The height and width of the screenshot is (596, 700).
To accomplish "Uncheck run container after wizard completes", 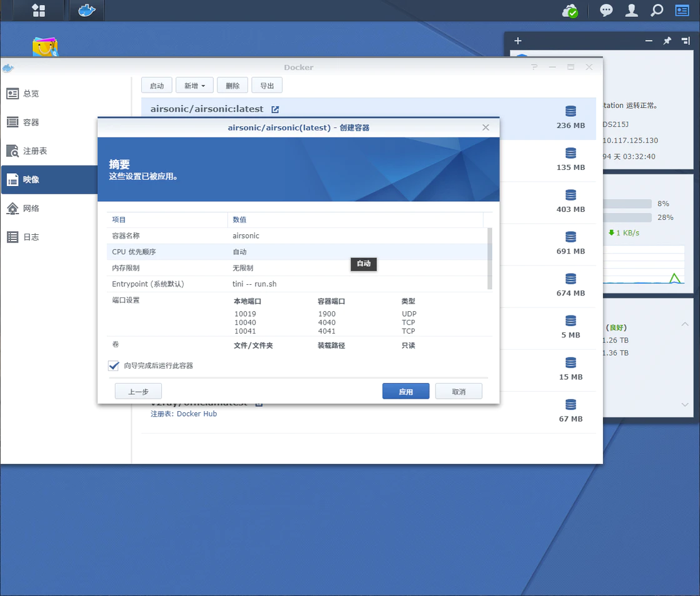I will (114, 365).
